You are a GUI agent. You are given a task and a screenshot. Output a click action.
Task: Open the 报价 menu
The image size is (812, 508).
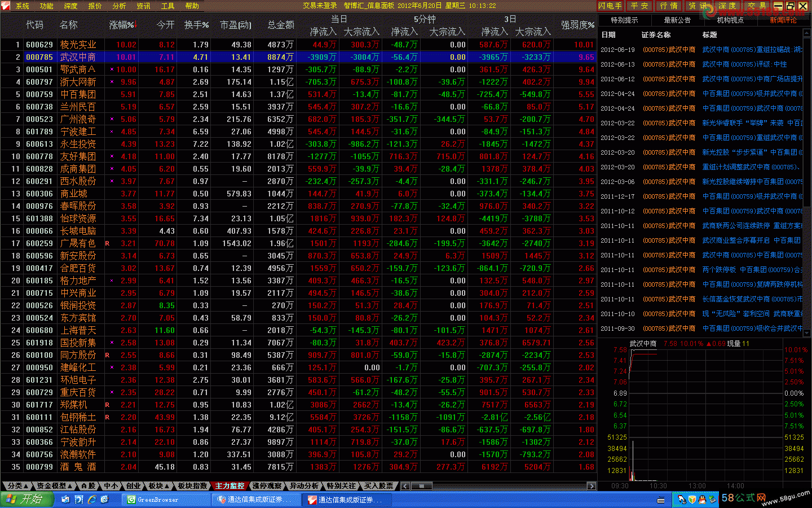[x=95, y=6]
